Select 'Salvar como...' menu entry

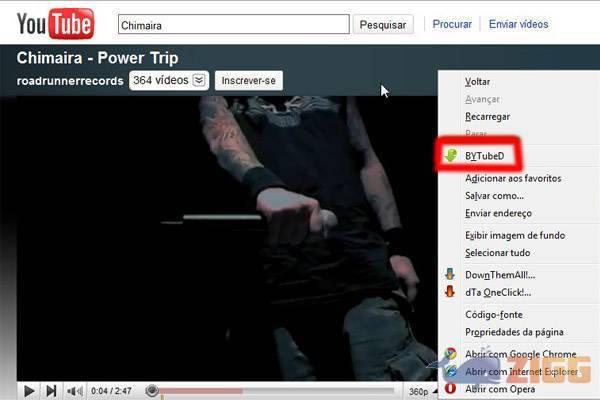click(494, 196)
